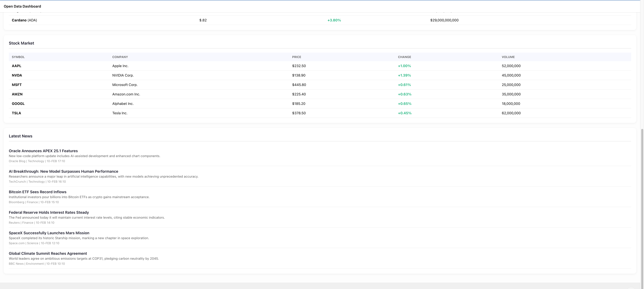Click the GOOGL Alphabet Inc. row
The height and width of the screenshot is (289, 644).
123,103
